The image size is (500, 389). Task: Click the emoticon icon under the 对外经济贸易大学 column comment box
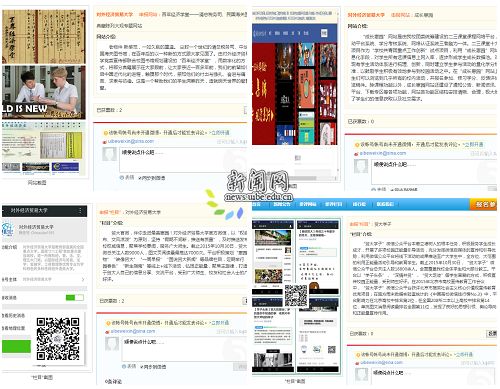coord(124,366)
